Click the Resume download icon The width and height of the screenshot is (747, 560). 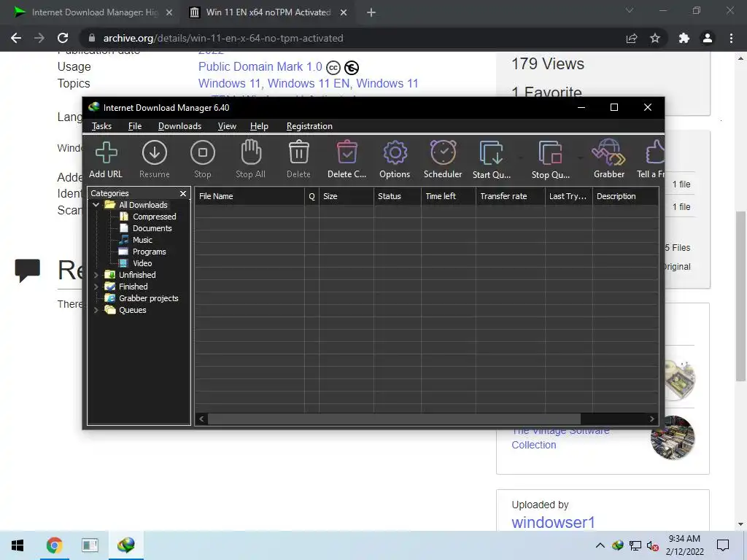(155, 153)
